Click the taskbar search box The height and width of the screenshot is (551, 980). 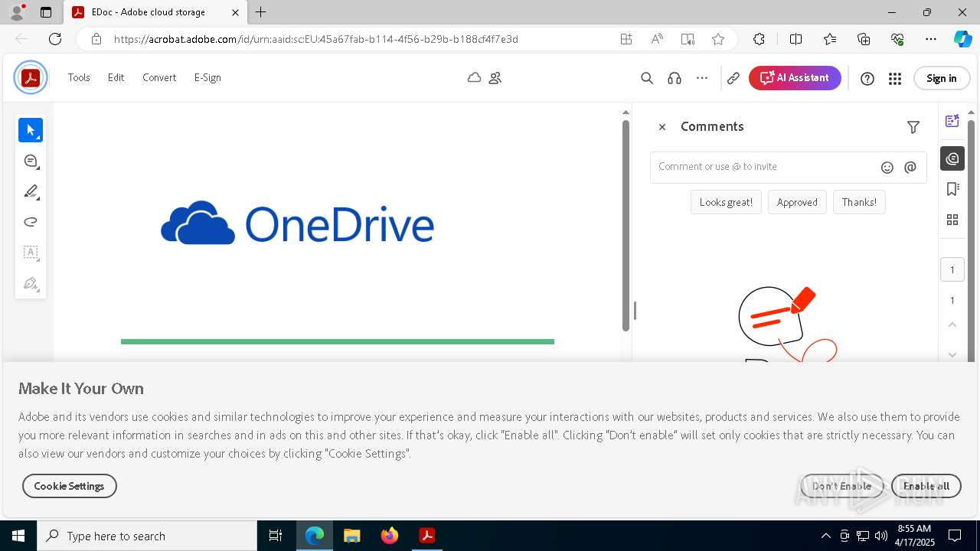pyautogui.click(x=147, y=536)
